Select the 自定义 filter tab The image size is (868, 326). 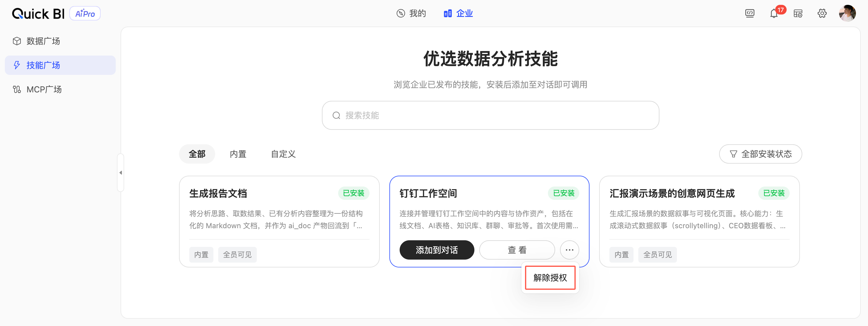[283, 154]
